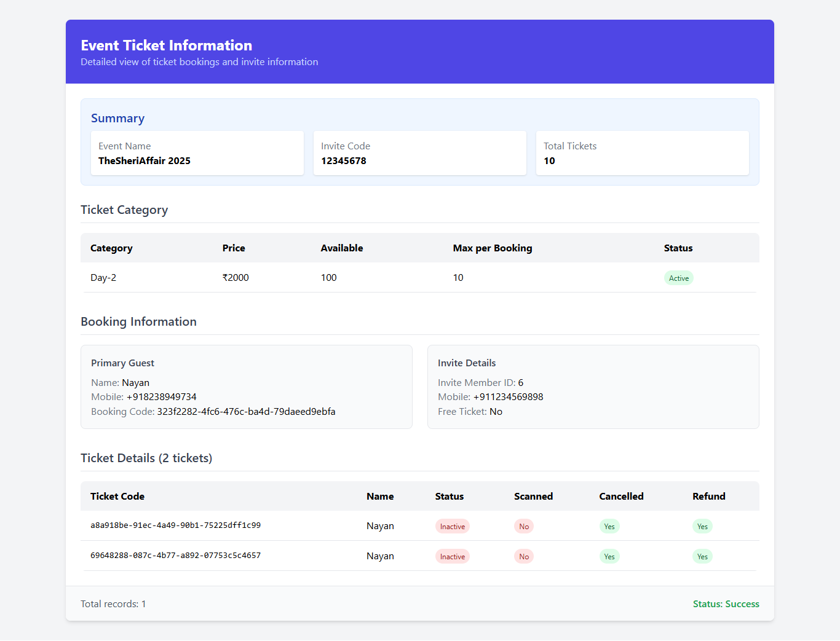
Task: Click the Ticket Code column header
Action: (x=117, y=497)
